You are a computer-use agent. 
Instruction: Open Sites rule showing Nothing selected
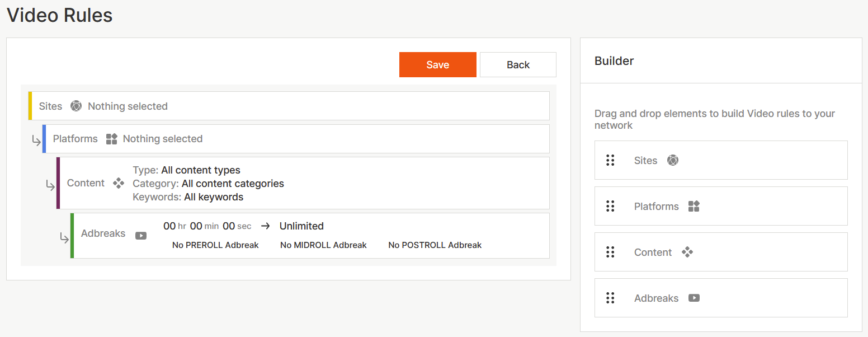128,106
